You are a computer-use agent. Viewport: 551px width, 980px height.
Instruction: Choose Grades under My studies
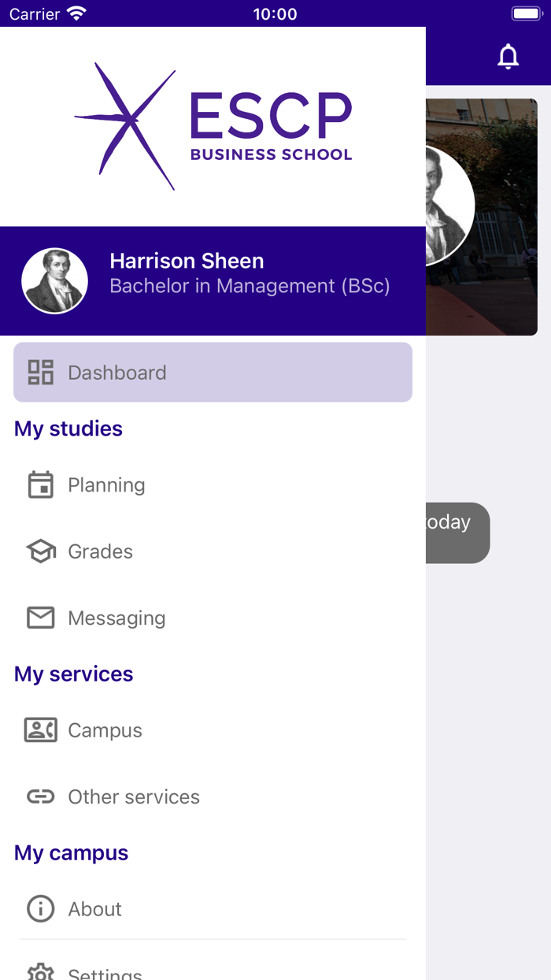(x=100, y=551)
